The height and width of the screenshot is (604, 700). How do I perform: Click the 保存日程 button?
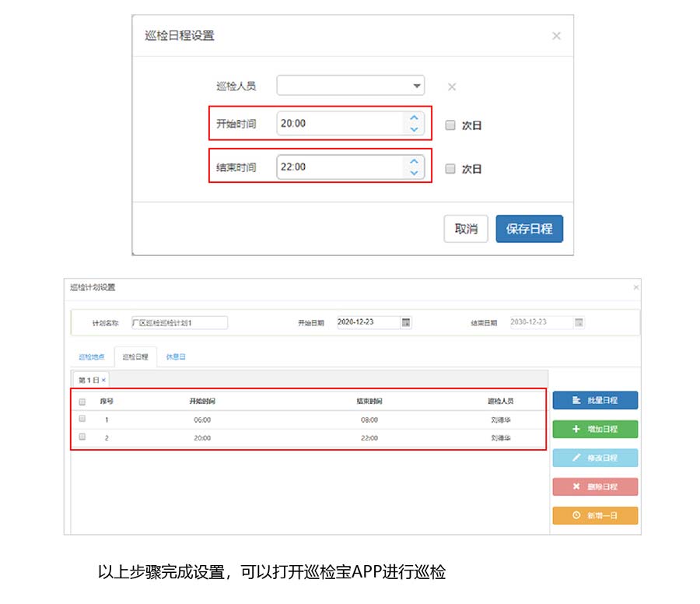[x=529, y=229]
